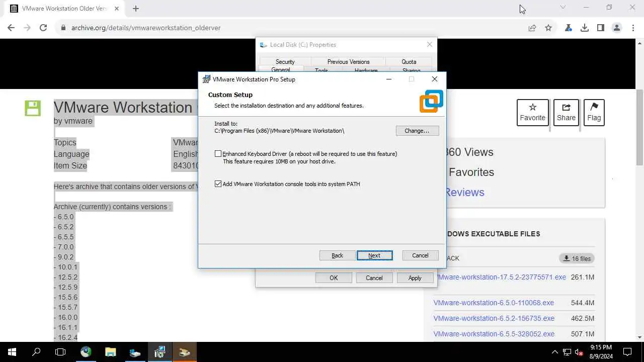The image size is (644, 362).
Task: Open File Explorer from the taskbar
Action: tap(110, 352)
